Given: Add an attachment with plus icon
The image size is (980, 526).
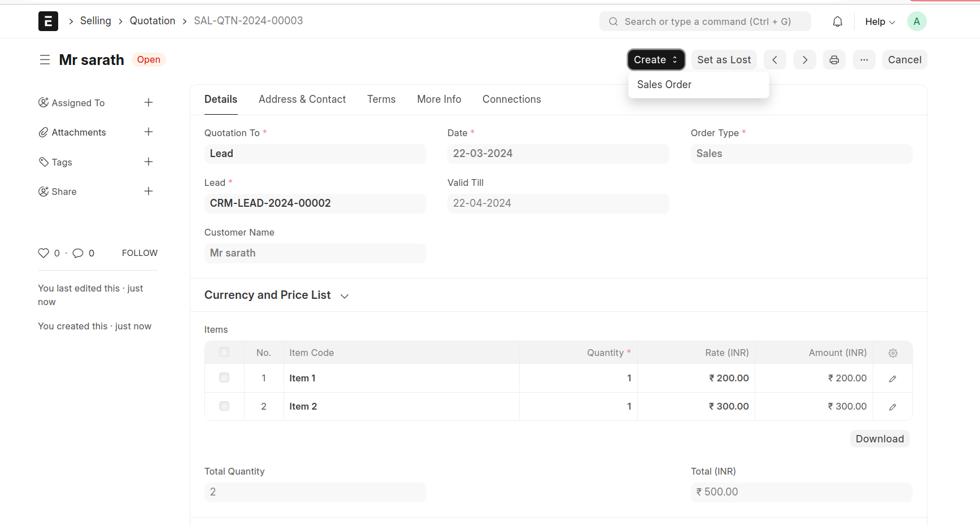Looking at the screenshot, I should (x=149, y=132).
